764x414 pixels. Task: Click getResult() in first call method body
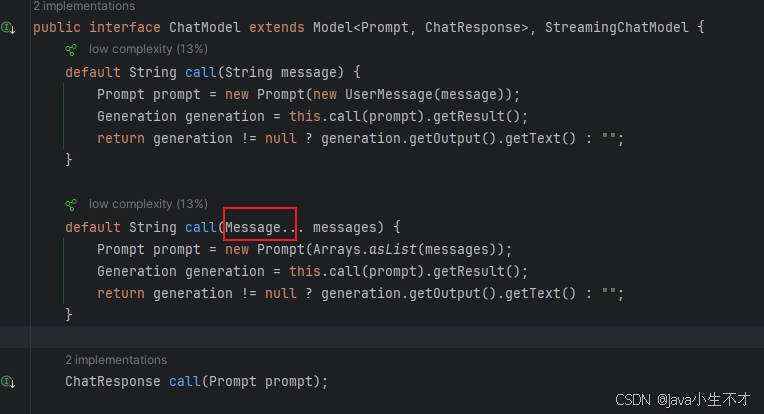point(476,116)
